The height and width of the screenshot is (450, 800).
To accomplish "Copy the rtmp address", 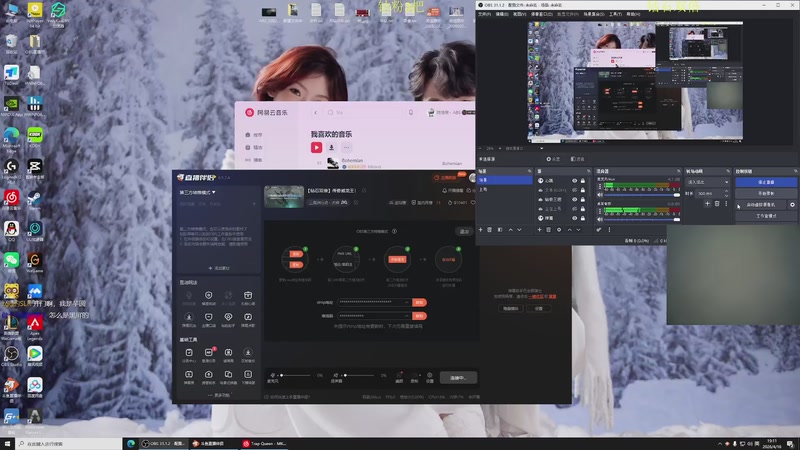I will tap(419, 302).
